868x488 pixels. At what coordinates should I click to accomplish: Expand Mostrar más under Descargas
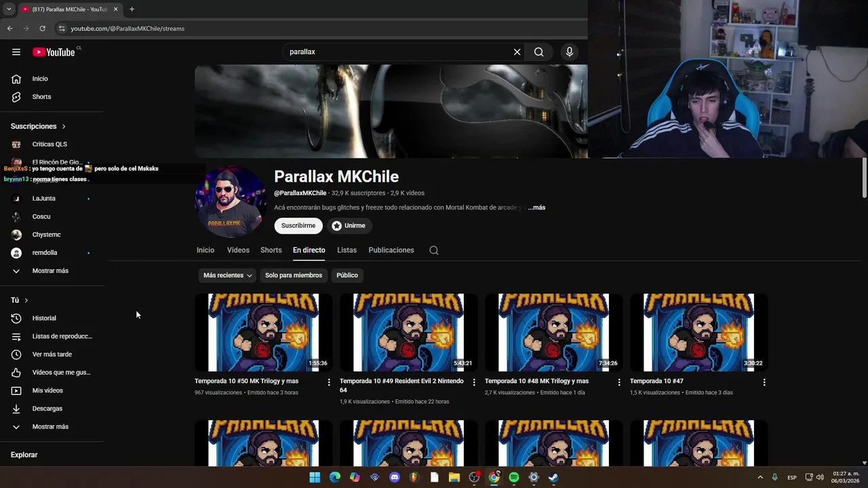[x=52, y=427]
